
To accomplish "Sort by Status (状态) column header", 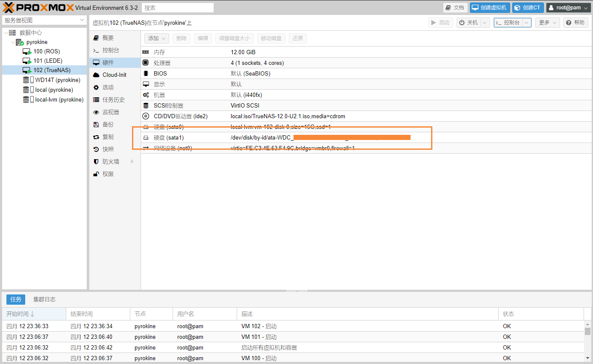I will pos(541,314).
